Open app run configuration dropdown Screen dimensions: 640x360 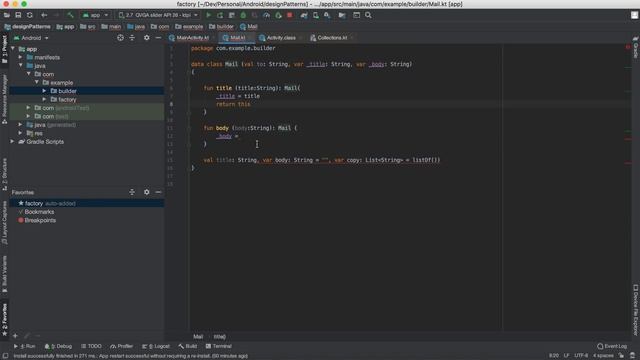[95, 15]
